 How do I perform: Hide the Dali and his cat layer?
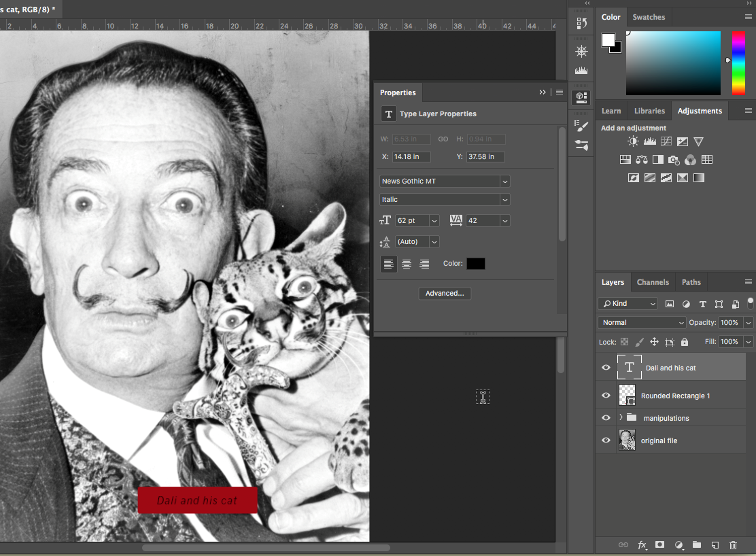pyautogui.click(x=606, y=368)
